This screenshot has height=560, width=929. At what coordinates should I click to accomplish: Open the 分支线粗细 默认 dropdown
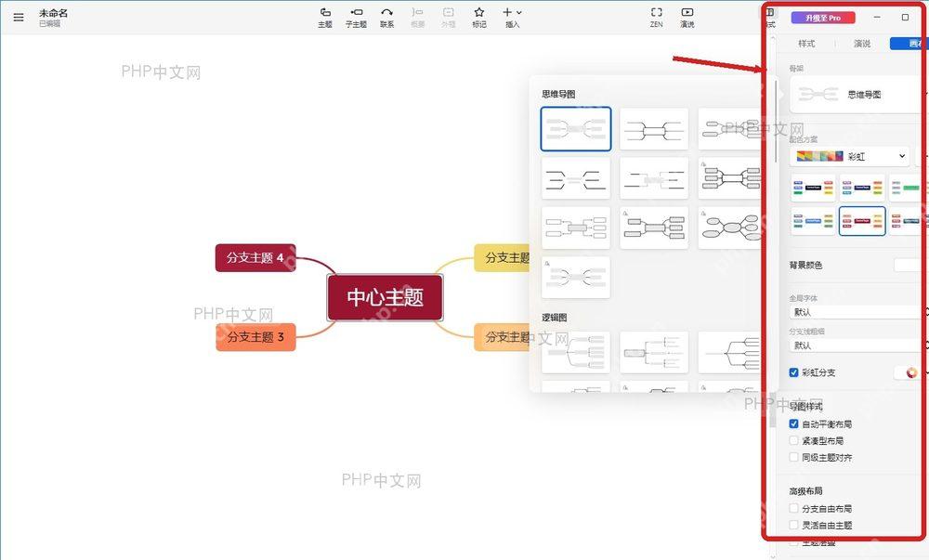[x=857, y=345]
